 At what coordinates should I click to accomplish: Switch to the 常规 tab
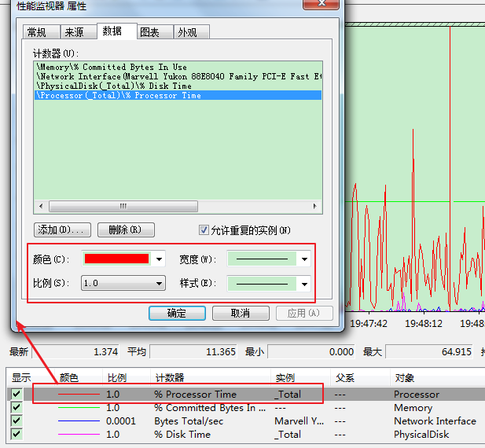(41, 32)
